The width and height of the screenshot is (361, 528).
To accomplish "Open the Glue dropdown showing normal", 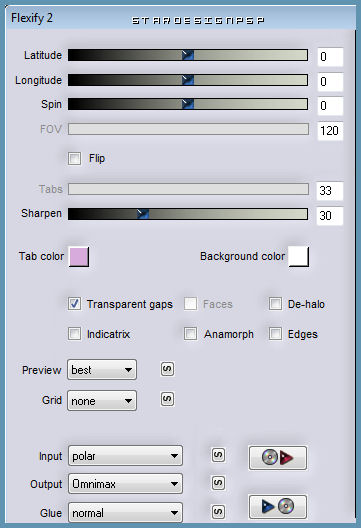I will 125,513.
